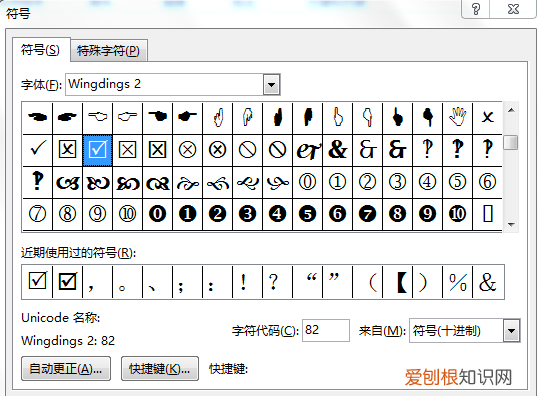Choose the circled number 3 outline symbol

[x=397, y=182]
